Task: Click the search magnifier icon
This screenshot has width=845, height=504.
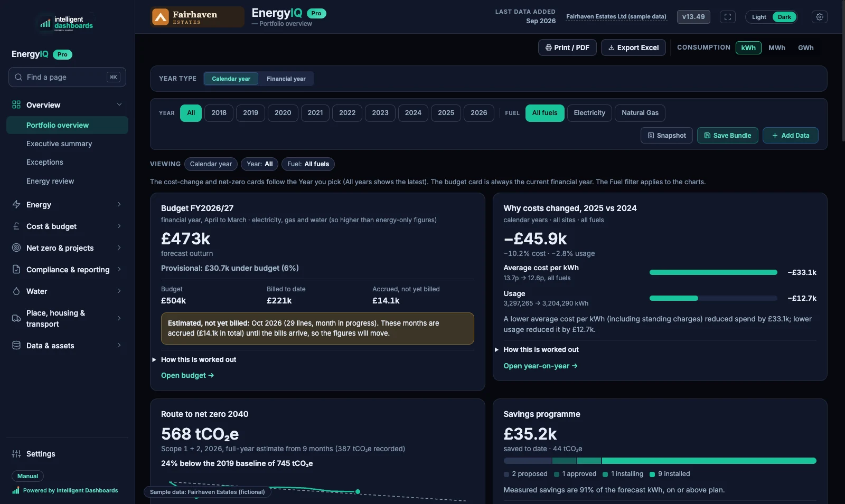Action: [18, 77]
